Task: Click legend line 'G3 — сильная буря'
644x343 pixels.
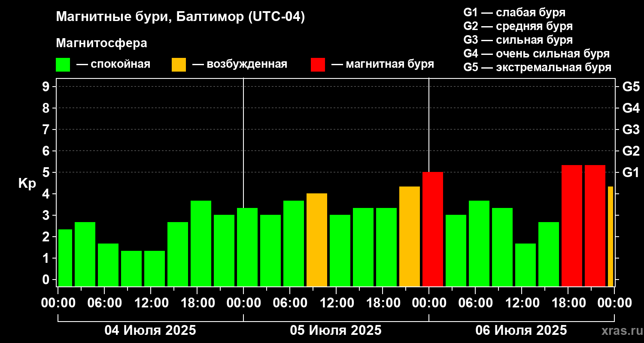Action: [x=518, y=40]
